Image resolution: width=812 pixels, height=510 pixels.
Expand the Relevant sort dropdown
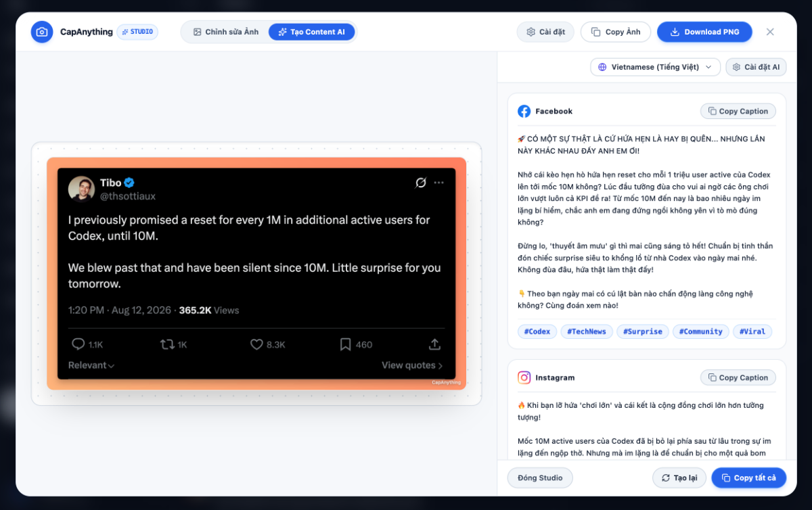click(91, 365)
